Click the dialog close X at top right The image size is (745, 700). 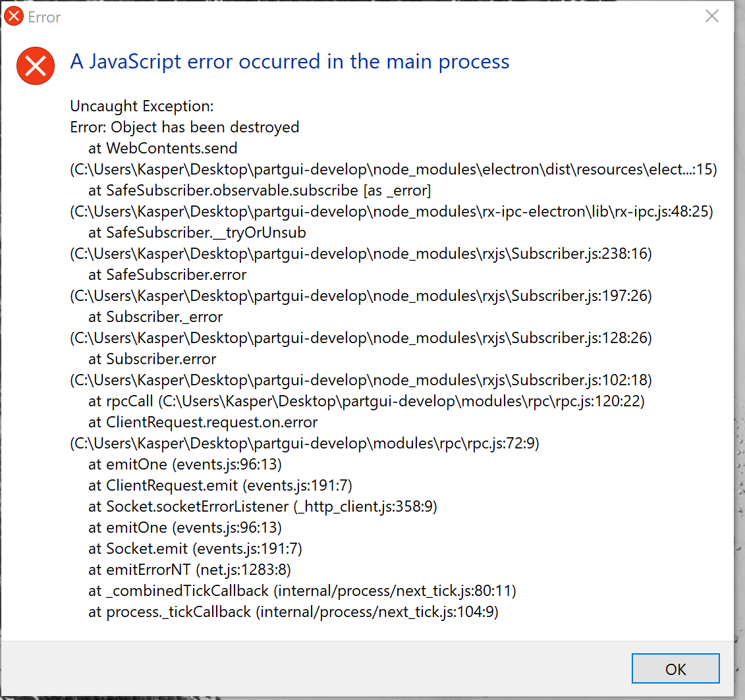712,16
